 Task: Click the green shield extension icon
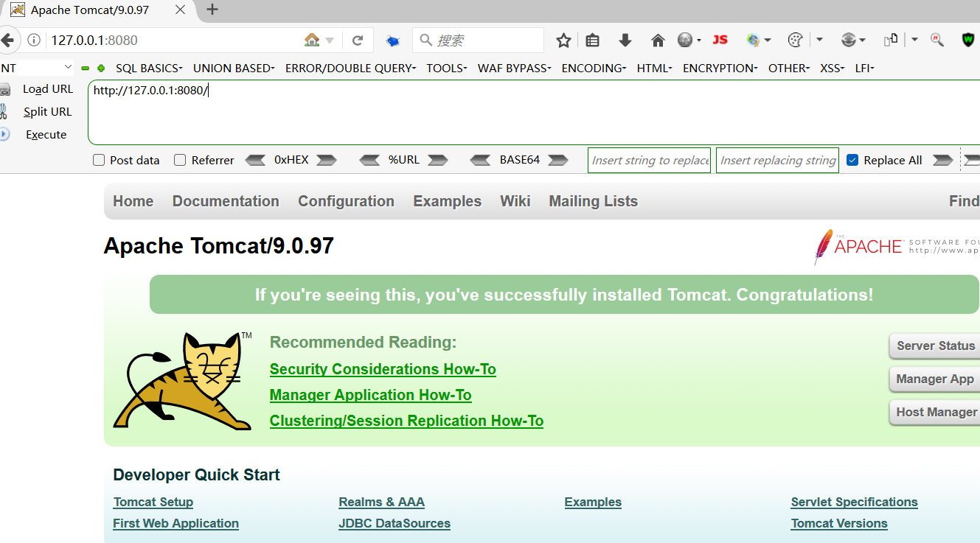(967, 41)
